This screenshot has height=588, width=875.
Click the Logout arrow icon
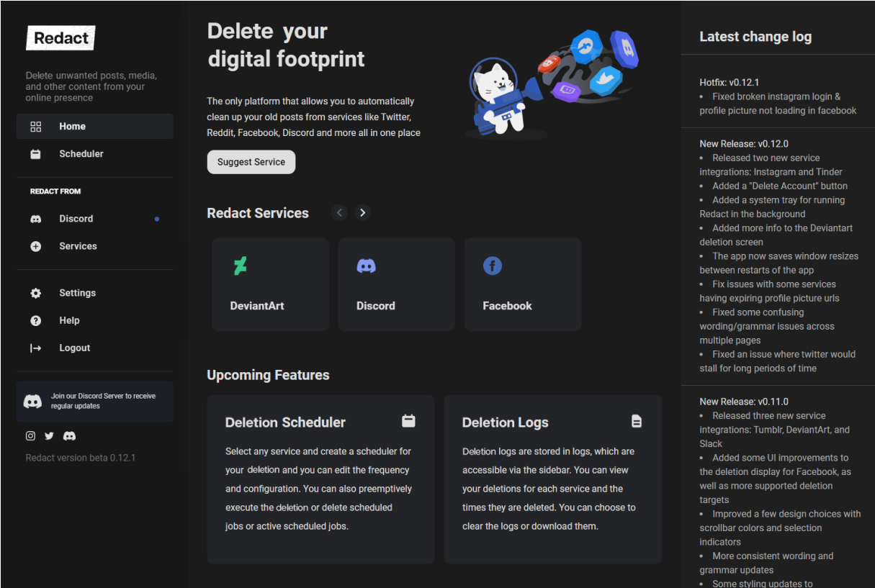coord(35,348)
